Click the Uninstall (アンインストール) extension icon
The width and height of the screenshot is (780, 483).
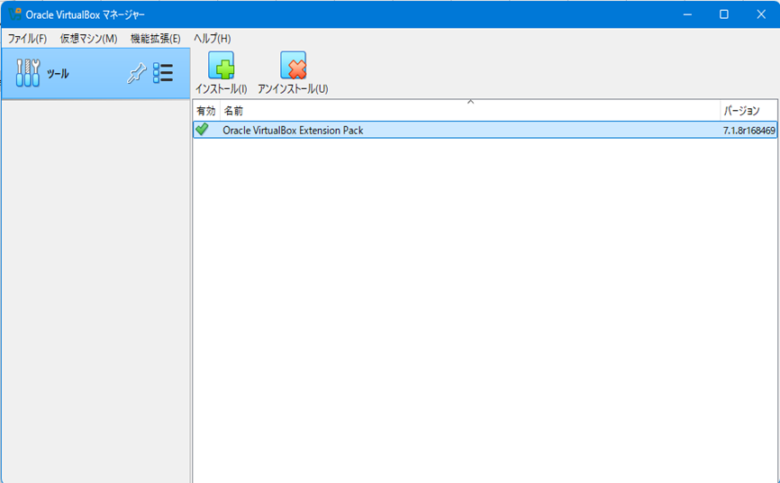click(293, 66)
